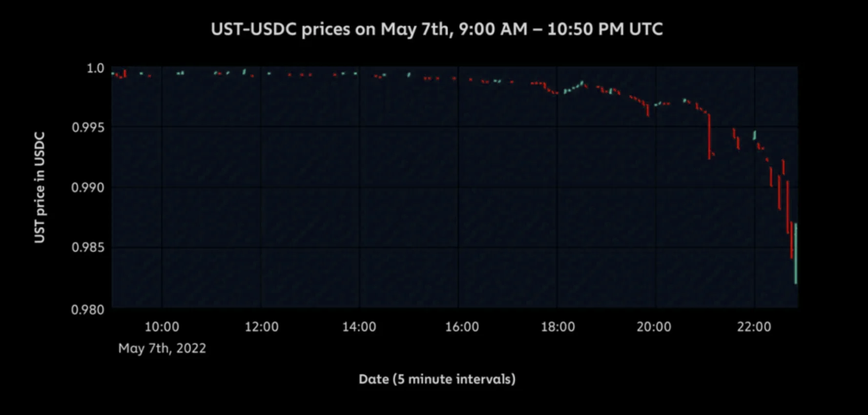
Task: Click the 1.0 price axis label
Action: coord(95,68)
